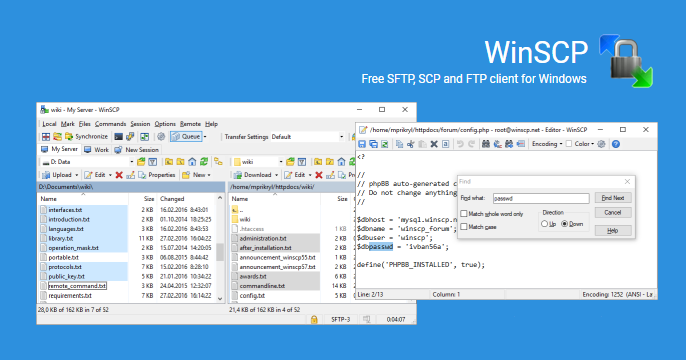
Task: Click the Upload button
Action: pyautogui.click(x=57, y=175)
